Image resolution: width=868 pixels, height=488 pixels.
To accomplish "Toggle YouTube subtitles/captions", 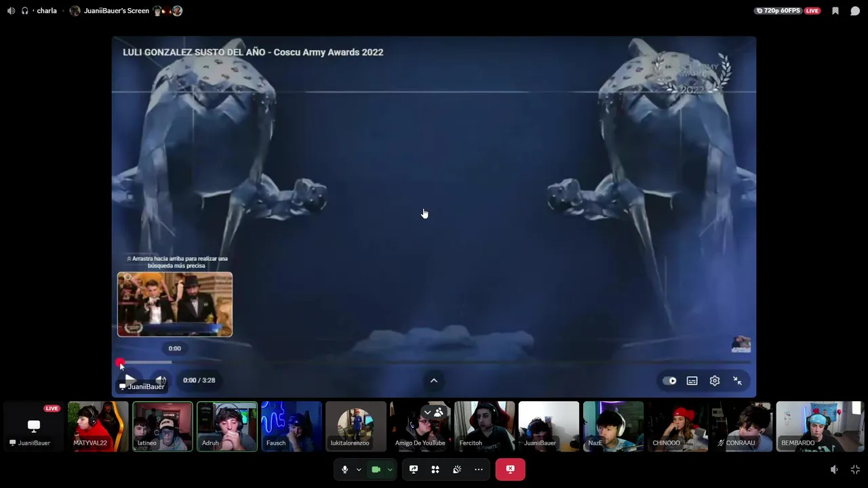I will [x=692, y=381].
